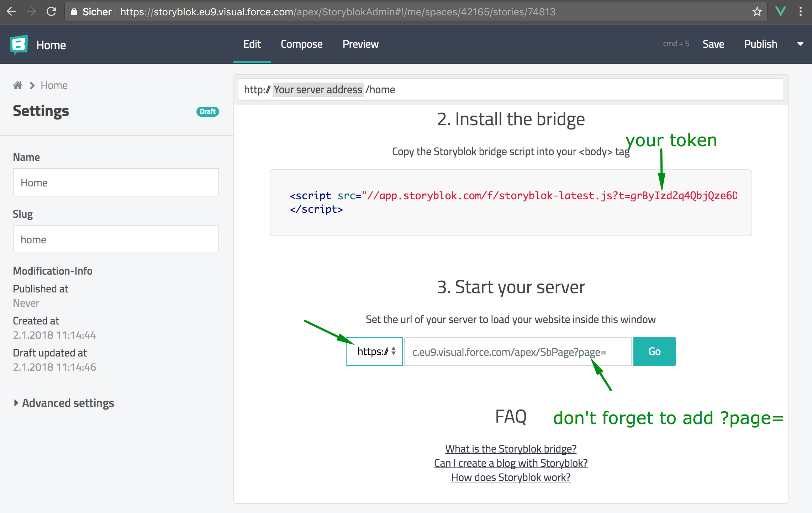812x513 pixels.
Task: Click the Storyblok logo icon
Action: 19,44
